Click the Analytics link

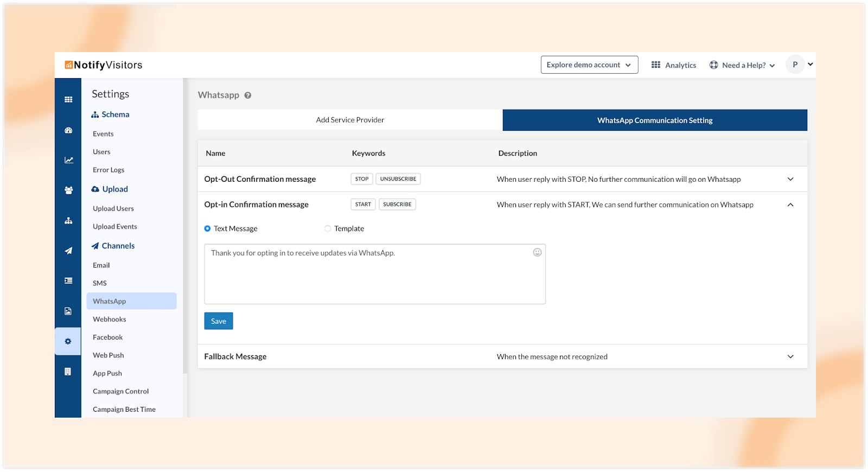680,65
